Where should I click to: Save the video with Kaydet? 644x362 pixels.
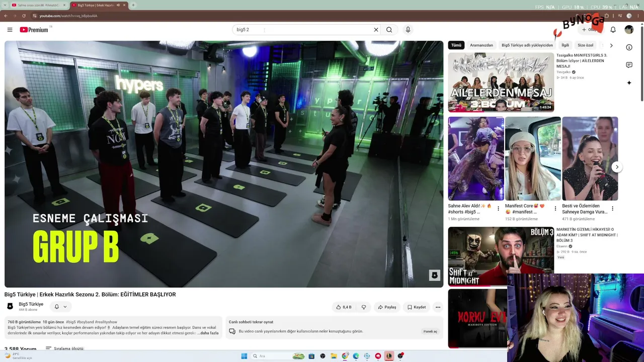click(x=417, y=307)
